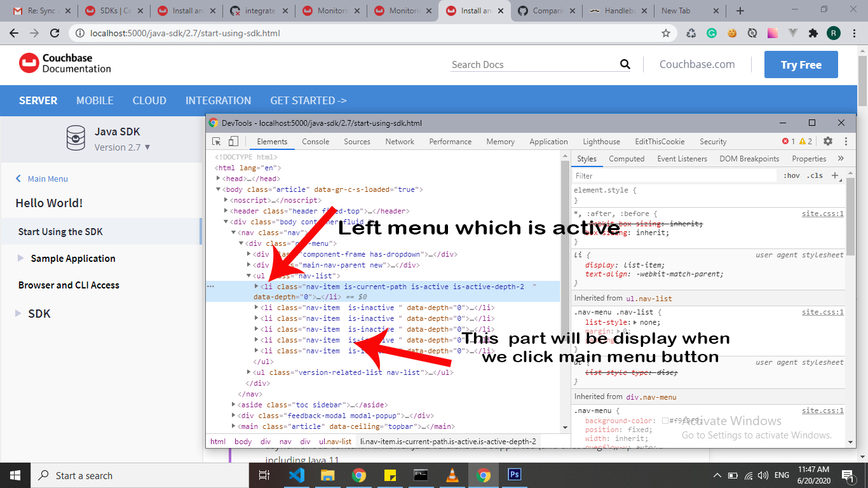Open the notification center icon in system tray

(x=848, y=475)
